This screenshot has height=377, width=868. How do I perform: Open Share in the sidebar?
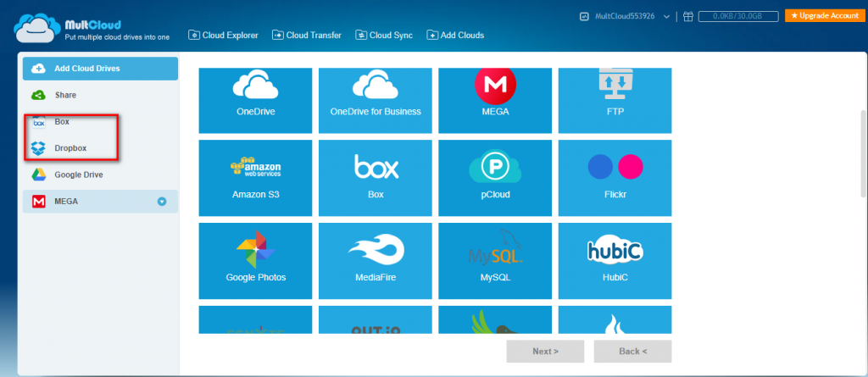point(100,95)
